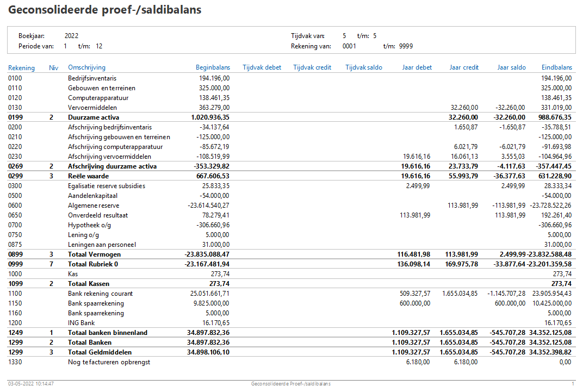Screen dimensions: 583x392
Task: Click the Totaal Geldmiddelen row
Action: 291,352
